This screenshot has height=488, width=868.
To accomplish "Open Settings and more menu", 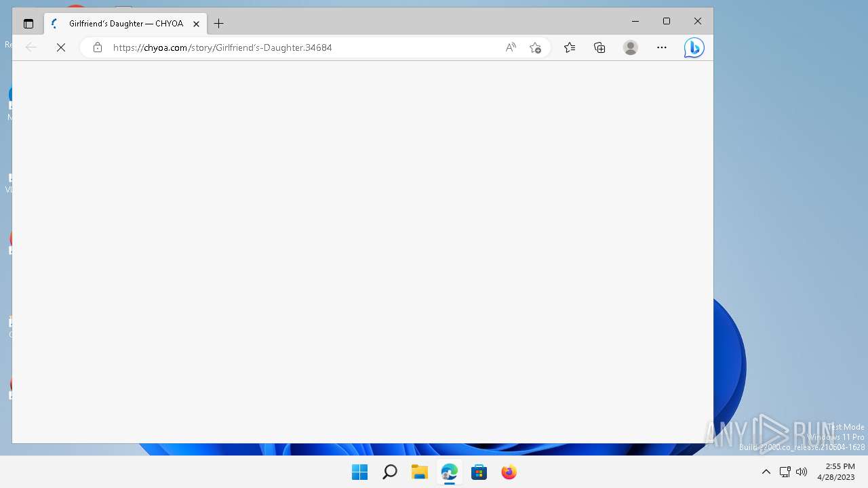I will click(662, 47).
